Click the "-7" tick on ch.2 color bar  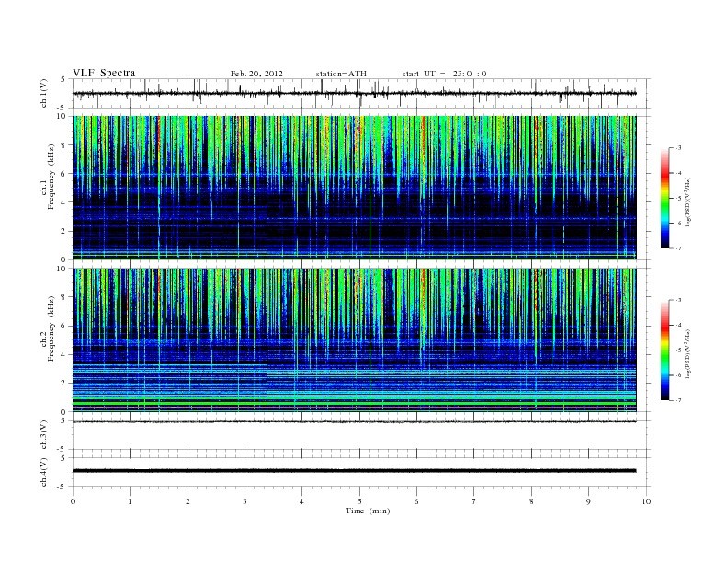[677, 400]
